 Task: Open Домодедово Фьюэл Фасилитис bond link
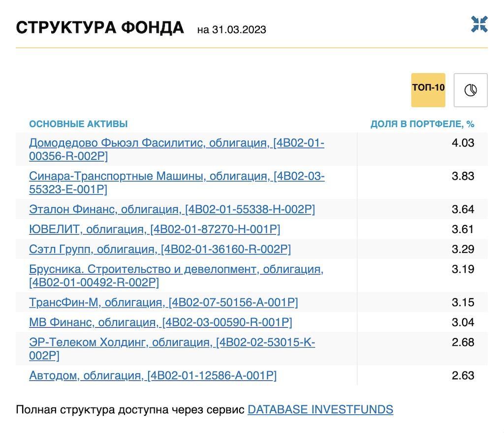tap(176, 143)
